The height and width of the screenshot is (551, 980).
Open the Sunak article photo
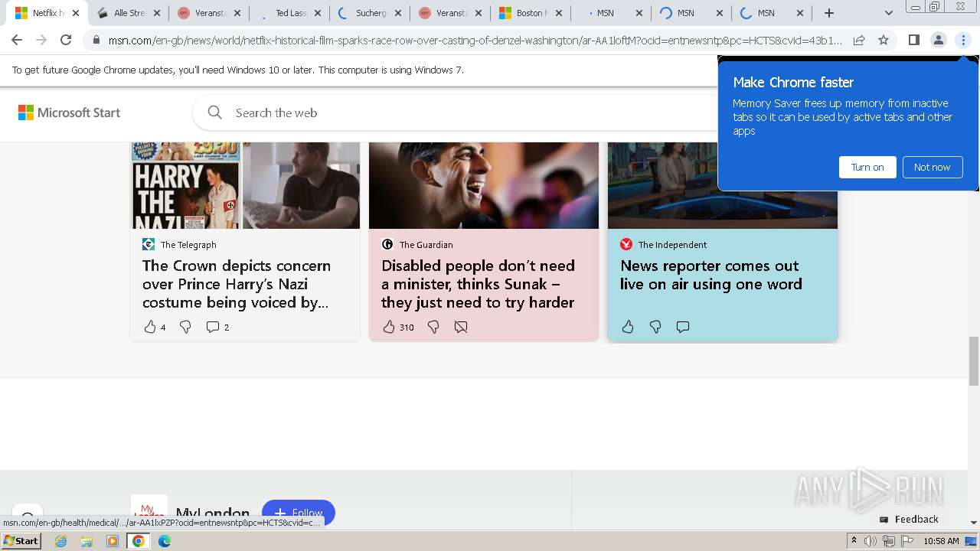click(484, 185)
